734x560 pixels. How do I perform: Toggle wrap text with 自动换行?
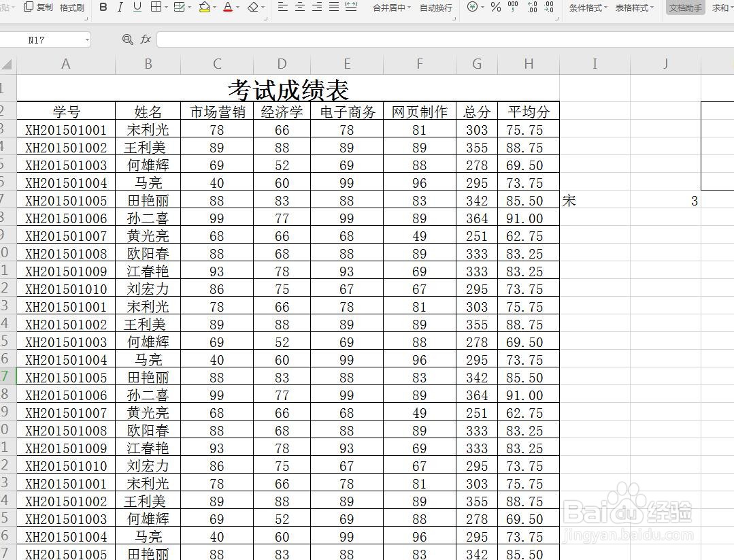click(x=435, y=7)
